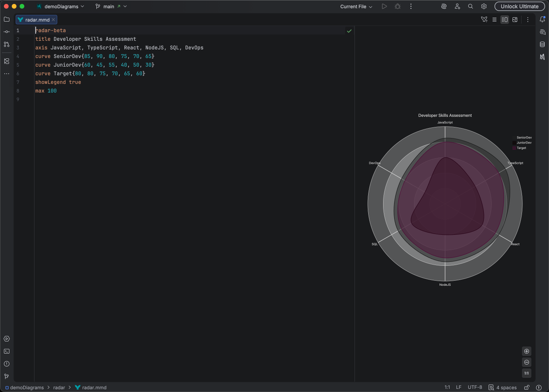
Task: Click the UTF-8 encoding indicator in status bar
Action: (475, 387)
